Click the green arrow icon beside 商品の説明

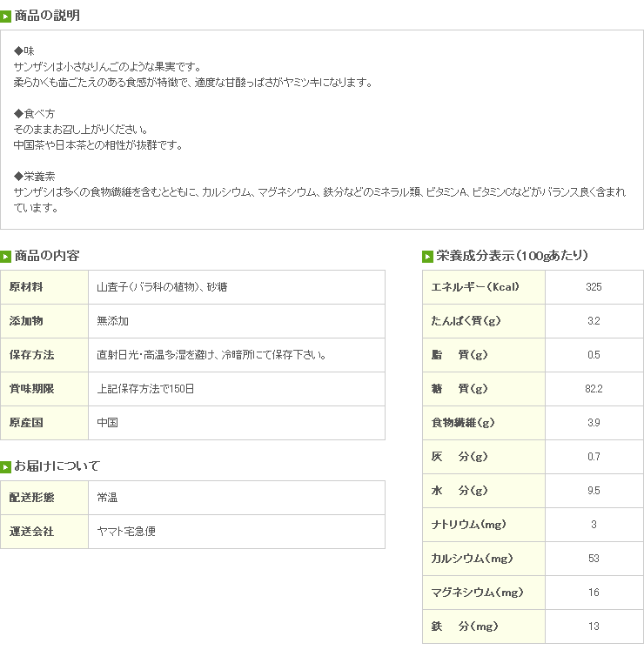click(6, 16)
